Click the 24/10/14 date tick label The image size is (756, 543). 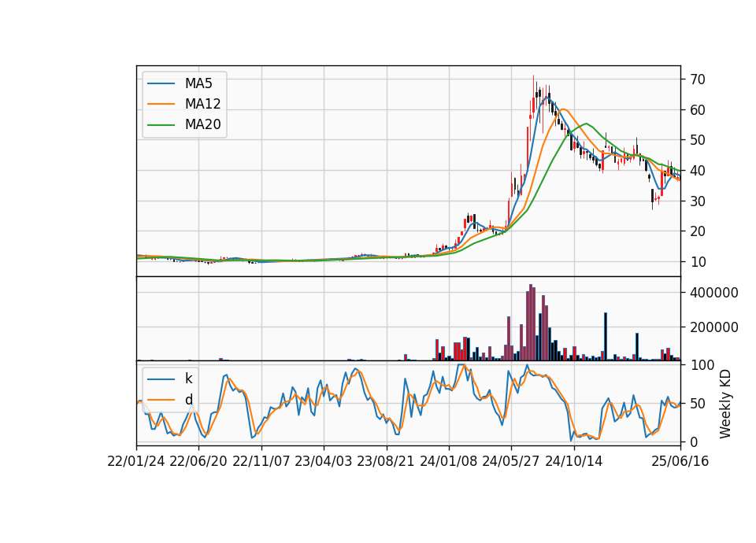point(574,461)
